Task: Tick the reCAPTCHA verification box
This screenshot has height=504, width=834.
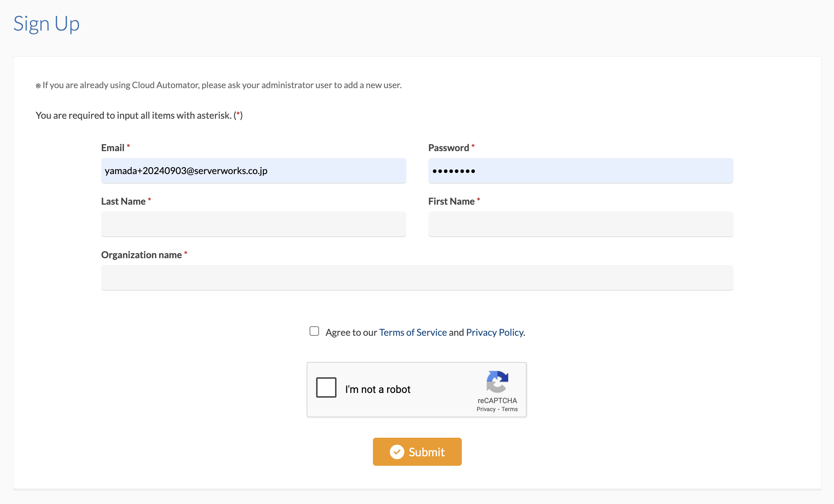Action: [x=326, y=387]
